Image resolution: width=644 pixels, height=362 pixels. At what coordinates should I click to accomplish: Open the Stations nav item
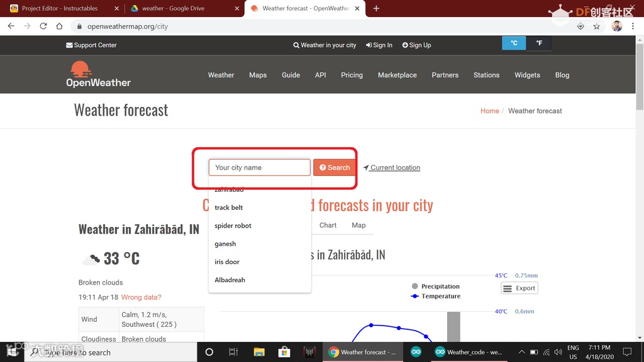486,75
